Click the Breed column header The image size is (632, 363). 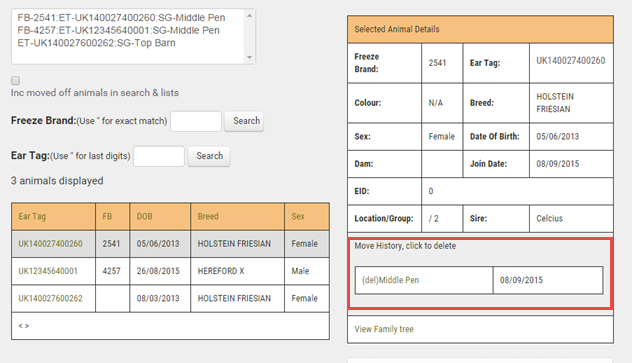point(208,216)
